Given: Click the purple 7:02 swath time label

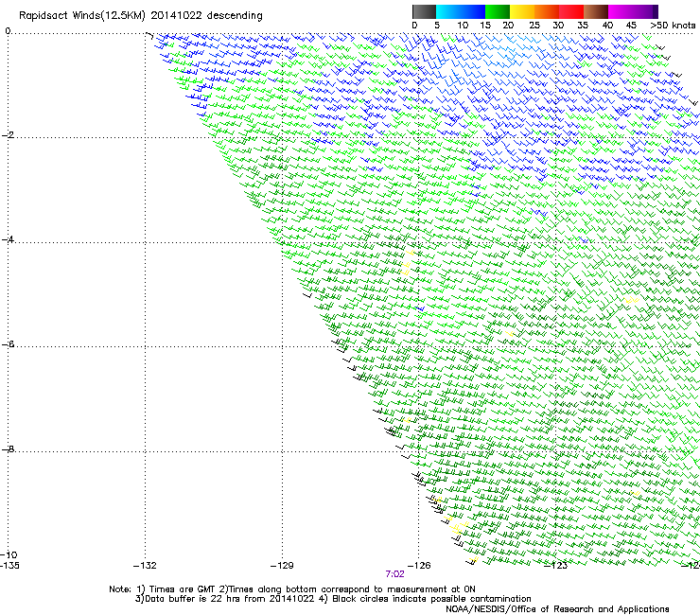Looking at the screenshot, I should 394,574.
